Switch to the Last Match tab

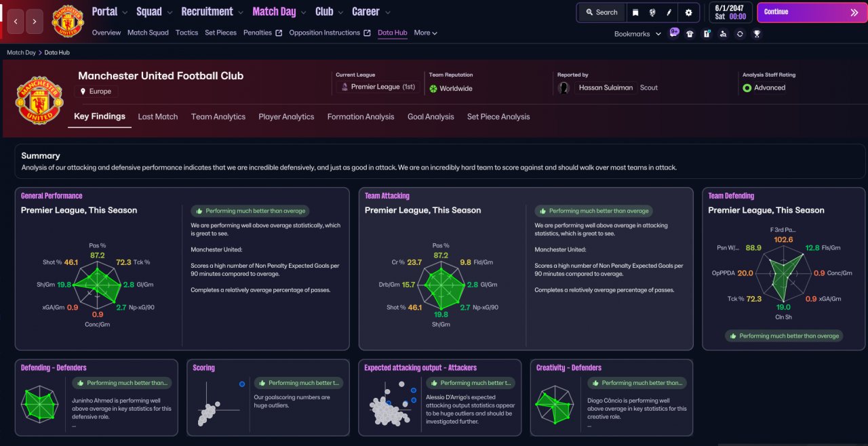[158, 117]
